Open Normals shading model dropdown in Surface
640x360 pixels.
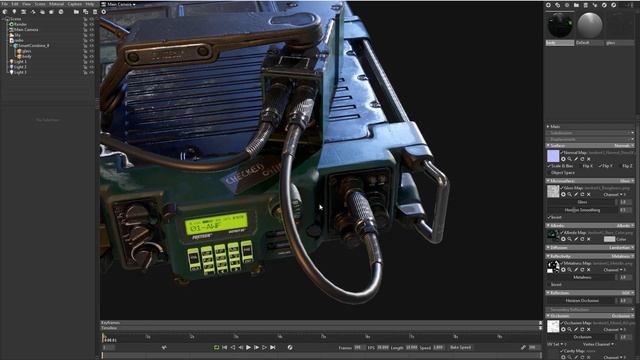pyautogui.click(x=624, y=145)
